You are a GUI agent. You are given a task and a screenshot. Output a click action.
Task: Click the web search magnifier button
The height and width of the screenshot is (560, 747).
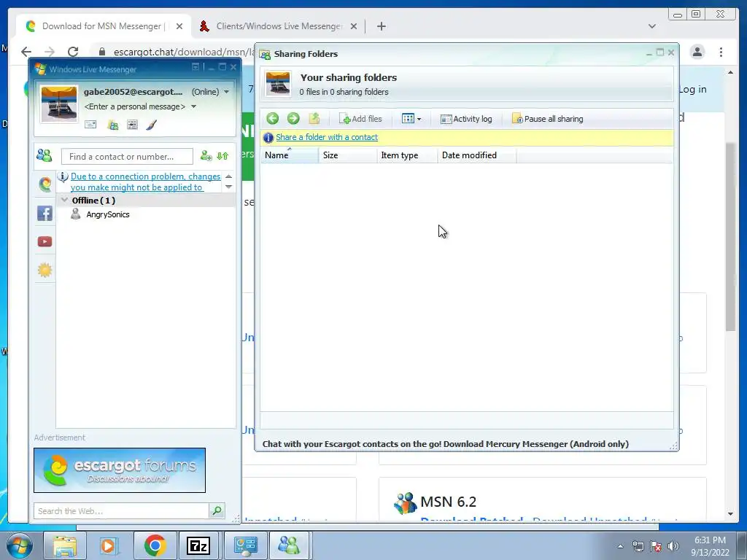217,511
